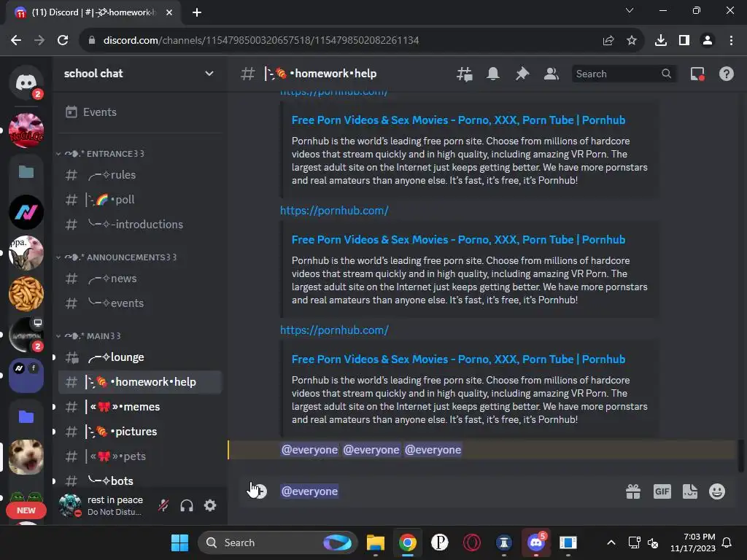Open the GIF picker
The width and height of the screenshot is (747, 560).
(x=662, y=491)
